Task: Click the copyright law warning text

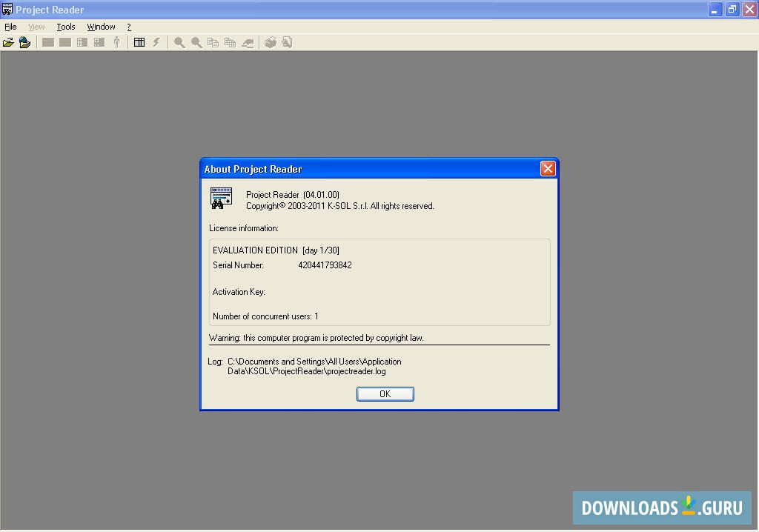Action: pyautogui.click(x=316, y=338)
